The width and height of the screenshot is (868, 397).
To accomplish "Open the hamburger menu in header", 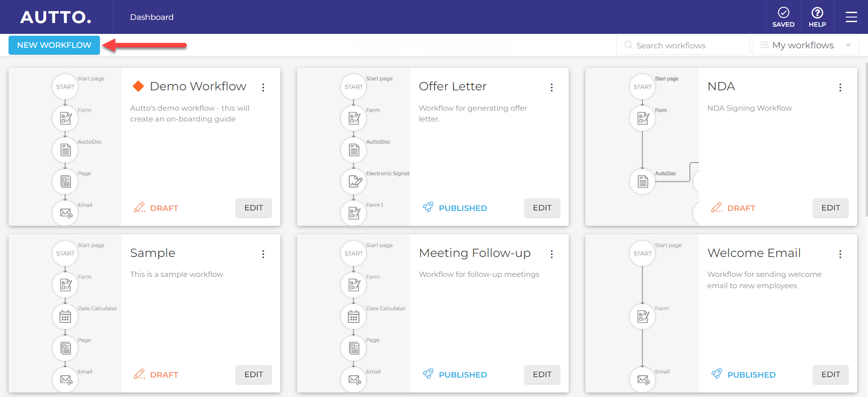I will click(x=851, y=17).
